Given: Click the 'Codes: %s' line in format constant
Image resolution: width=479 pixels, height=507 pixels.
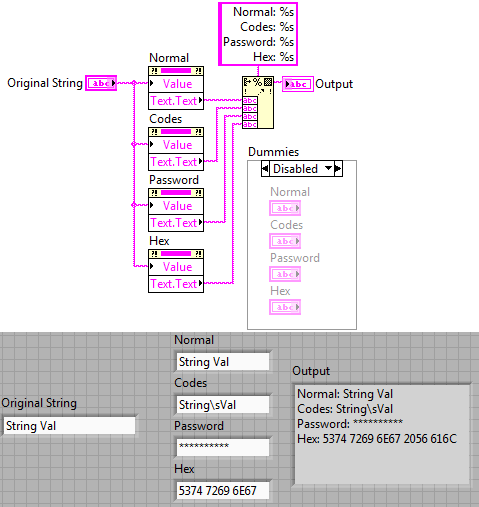Looking at the screenshot, I should pyautogui.click(x=267, y=27).
